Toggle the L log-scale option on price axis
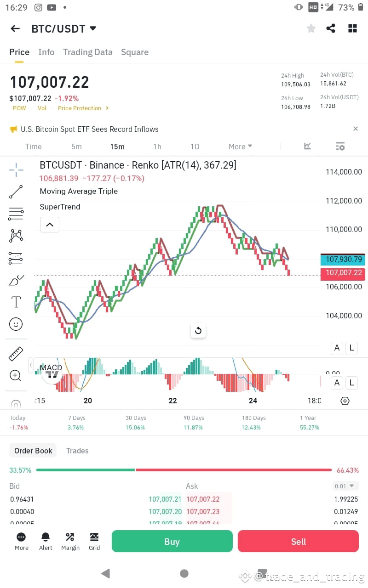368x588 pixels. [351, 348]
